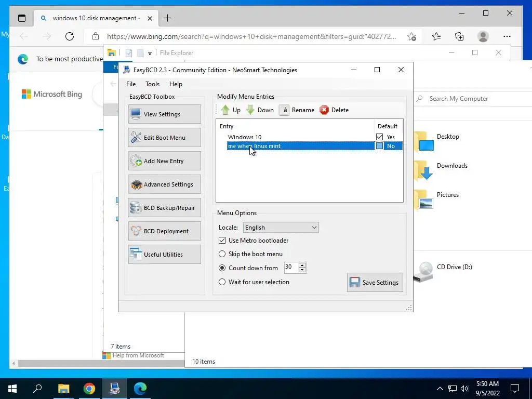Open the notification center icon

pyautogui.click(x=515, y=389)
